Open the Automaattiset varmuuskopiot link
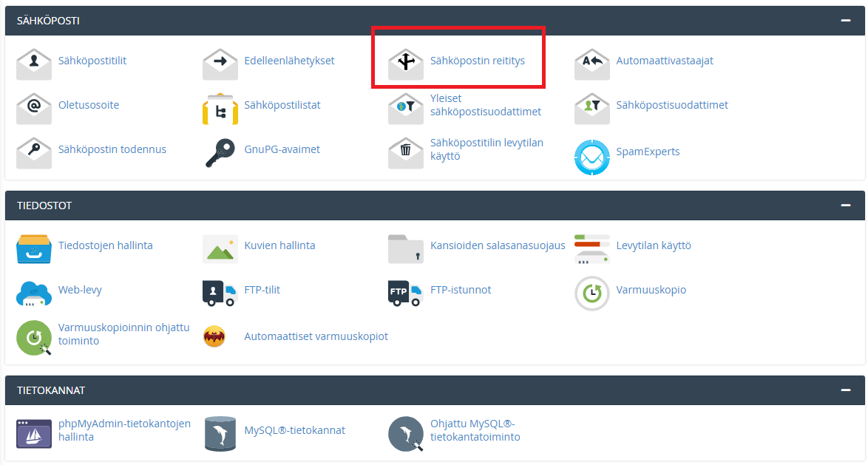This screenshot has width=868, height=465. [316, 336]
